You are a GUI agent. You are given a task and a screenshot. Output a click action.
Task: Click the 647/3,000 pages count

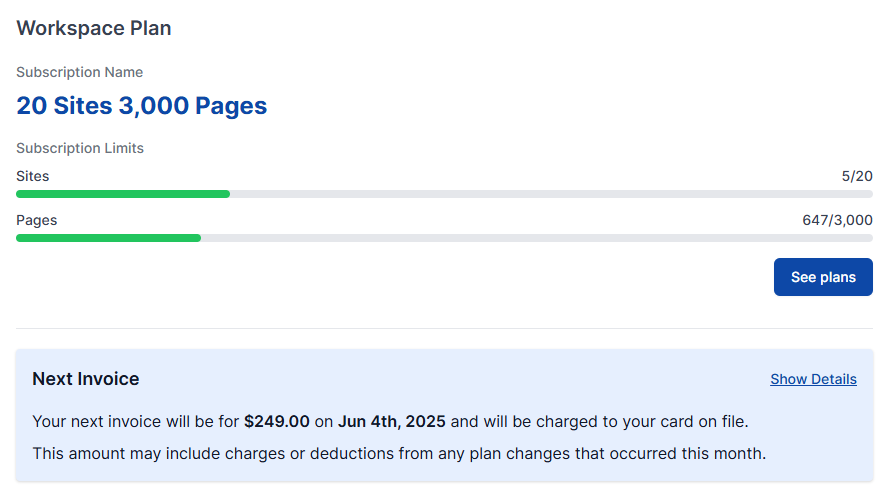tap(837, 220)
